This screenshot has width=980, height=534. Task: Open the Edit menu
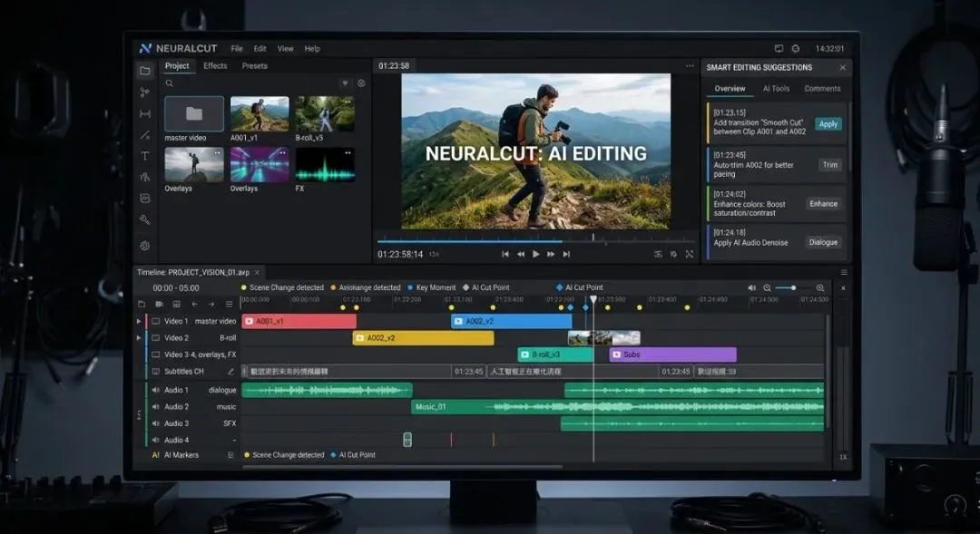tap(260, 49)
